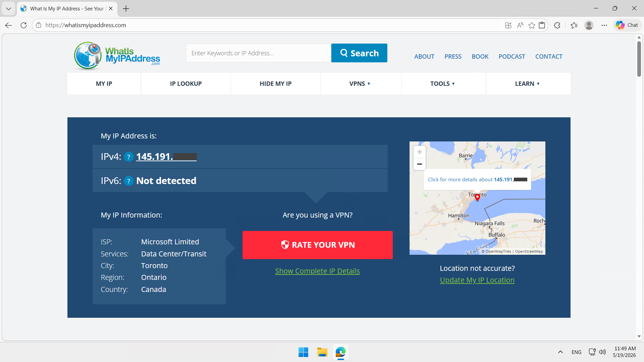The height and width of the screenshot is (362, 644).
Task: Open Show Complete IP Details link
Action: (317, 271)
